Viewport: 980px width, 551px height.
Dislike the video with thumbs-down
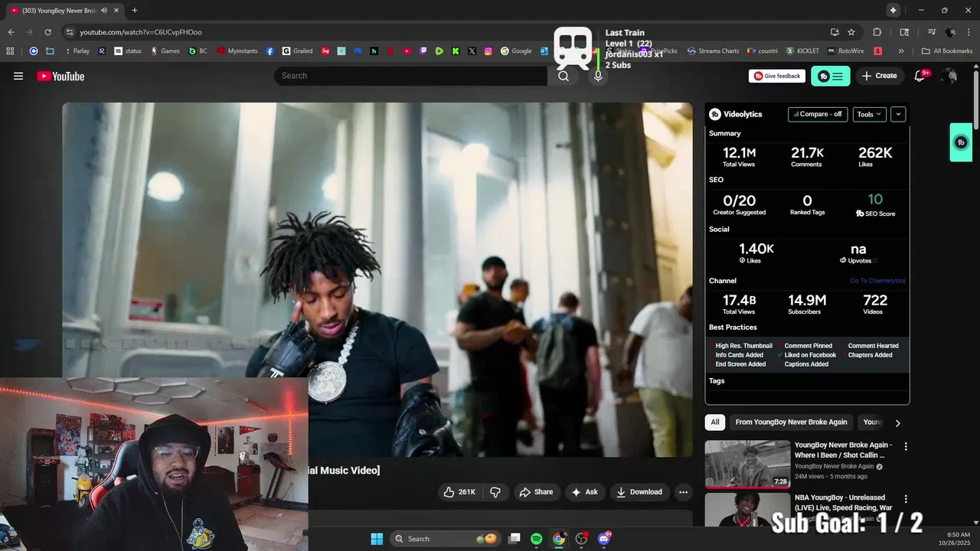(495, 492)
